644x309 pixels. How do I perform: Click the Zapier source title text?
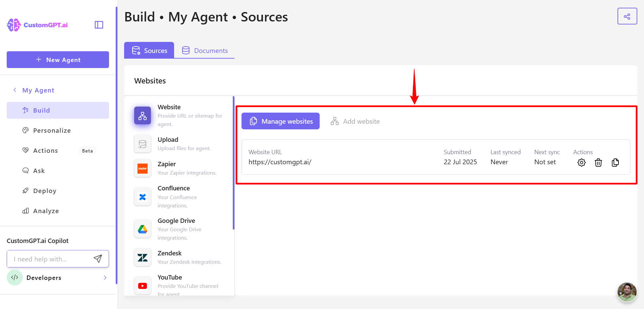[x=167, y=164]
